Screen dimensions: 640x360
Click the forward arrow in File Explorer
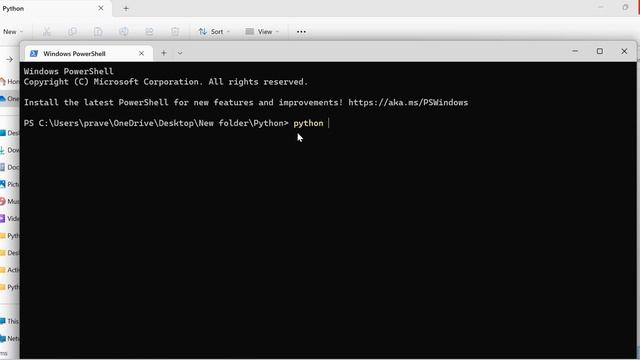coord(9,60)
